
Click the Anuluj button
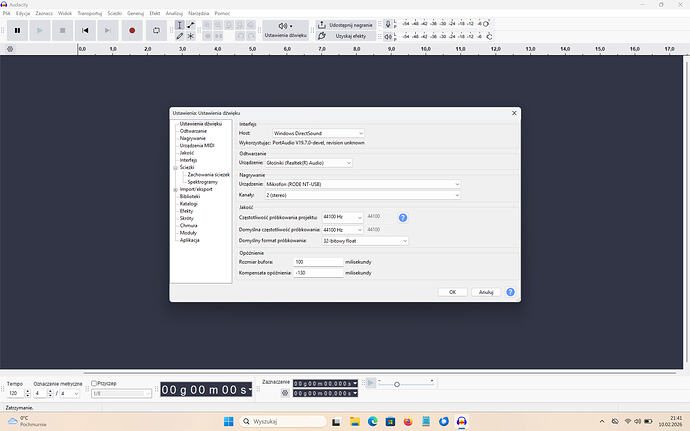(x=485, y=292)
